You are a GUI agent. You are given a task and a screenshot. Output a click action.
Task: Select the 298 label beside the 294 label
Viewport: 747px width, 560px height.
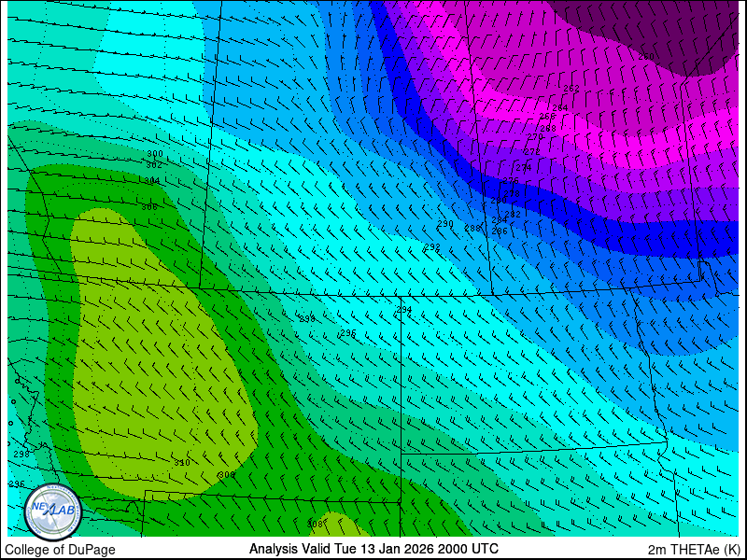[x=307, y=319]
